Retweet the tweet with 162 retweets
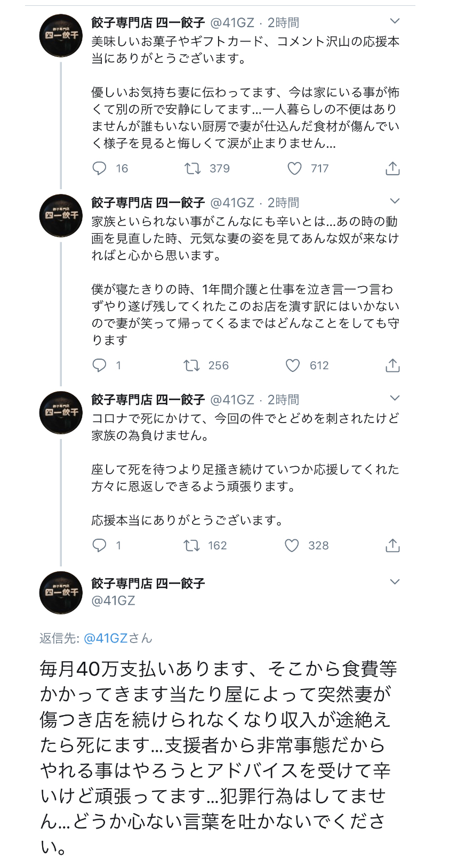The width and height of the screenshot is (457, 868). 191,546
